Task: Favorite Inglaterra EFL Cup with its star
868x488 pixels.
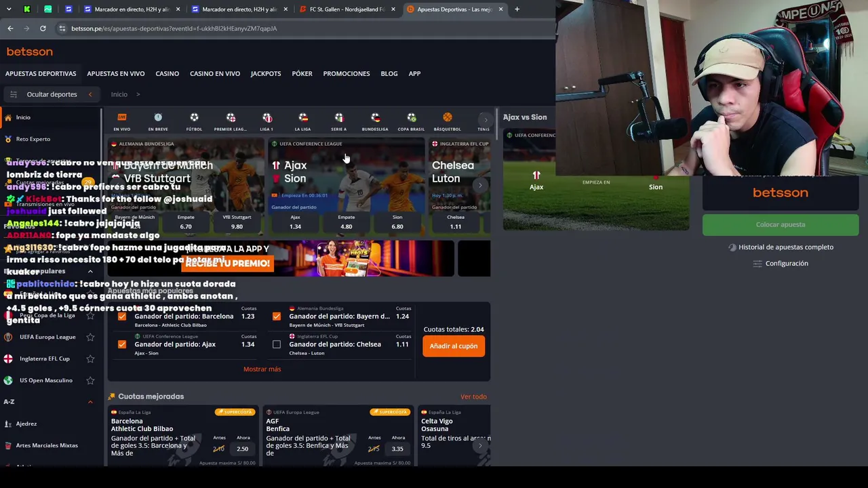Action: tap(90, 359)
